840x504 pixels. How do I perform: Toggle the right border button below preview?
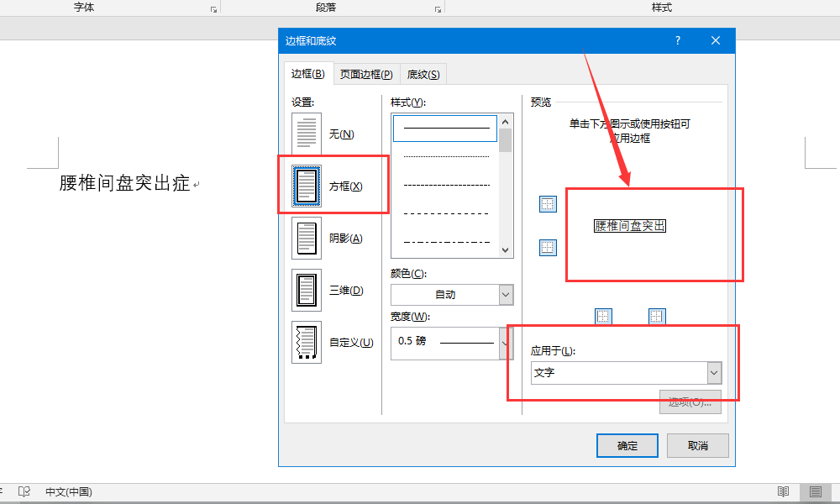click(657, 317)
